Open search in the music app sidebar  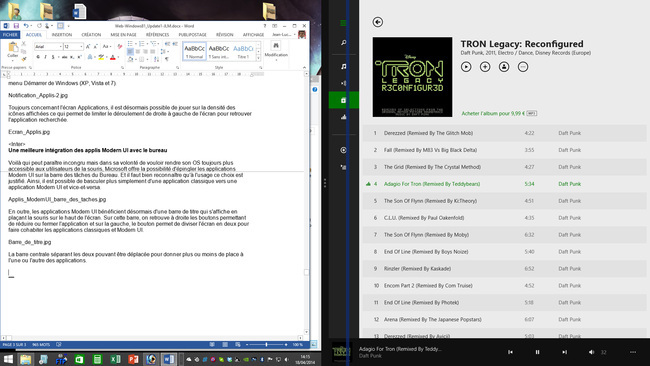(x=343, y=42)
